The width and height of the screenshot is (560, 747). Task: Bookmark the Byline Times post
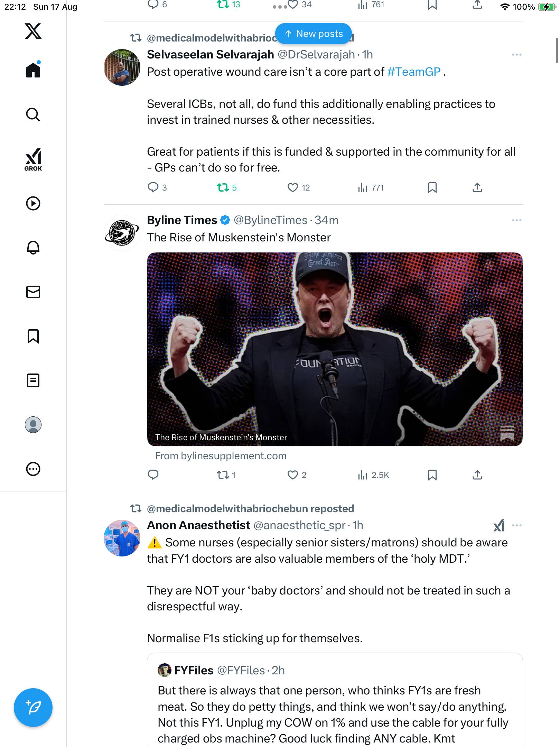coord(432,475)
